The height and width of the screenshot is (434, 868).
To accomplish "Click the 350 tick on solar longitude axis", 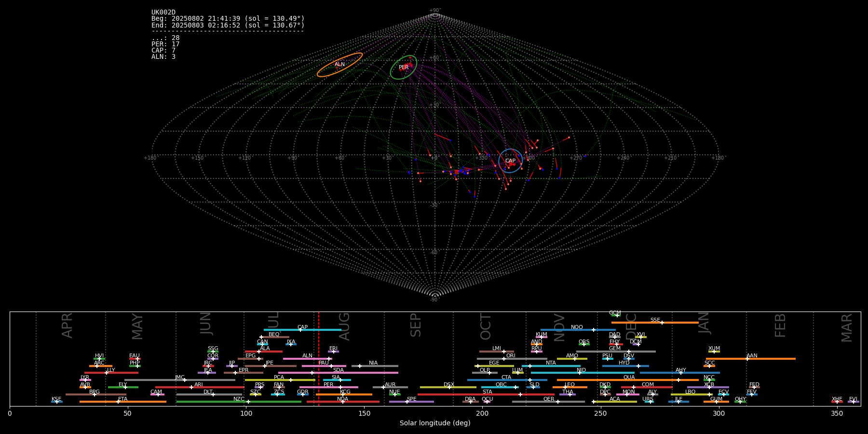I will point(837,413).
